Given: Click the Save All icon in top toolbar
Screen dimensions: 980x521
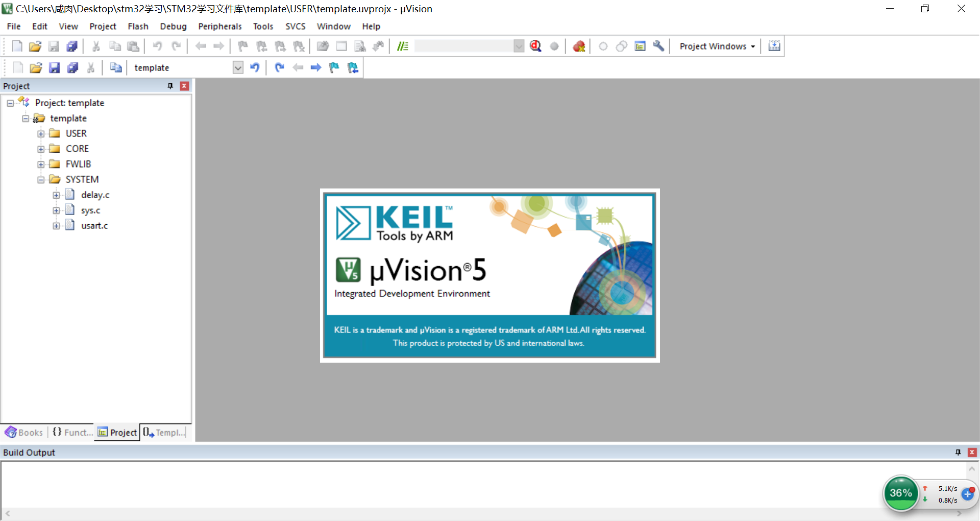Looking at the screenshot, I should [72, 46].
